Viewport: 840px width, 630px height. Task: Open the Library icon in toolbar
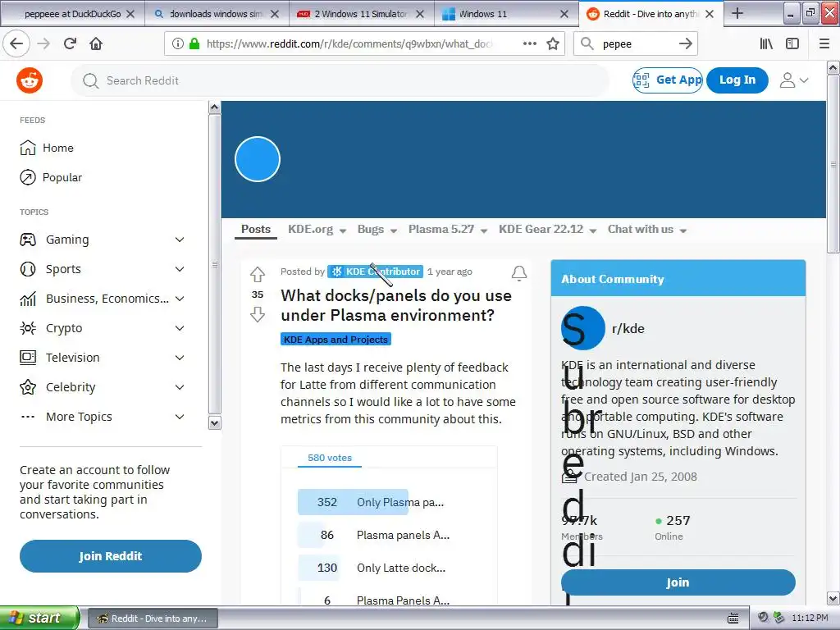point(766,43)
